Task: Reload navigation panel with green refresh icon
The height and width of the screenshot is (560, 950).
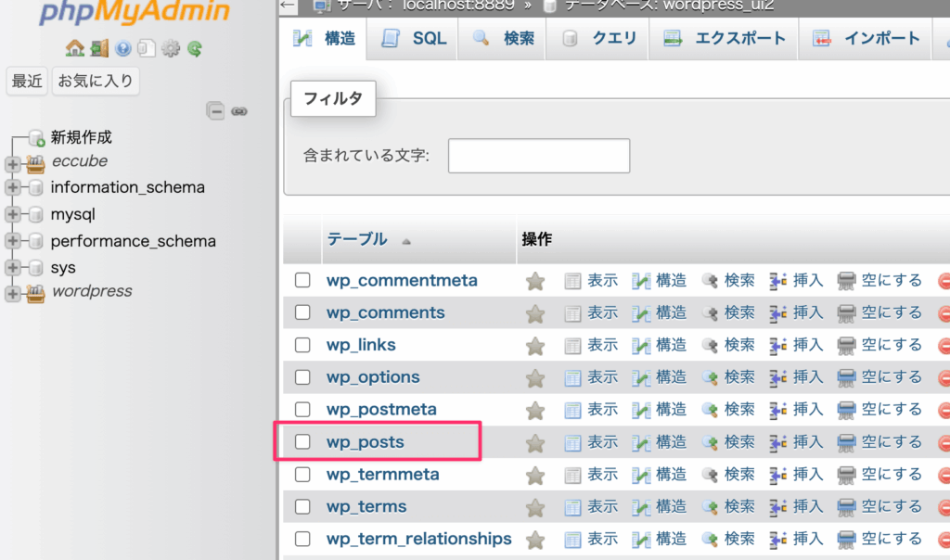Action: point(195,48)
